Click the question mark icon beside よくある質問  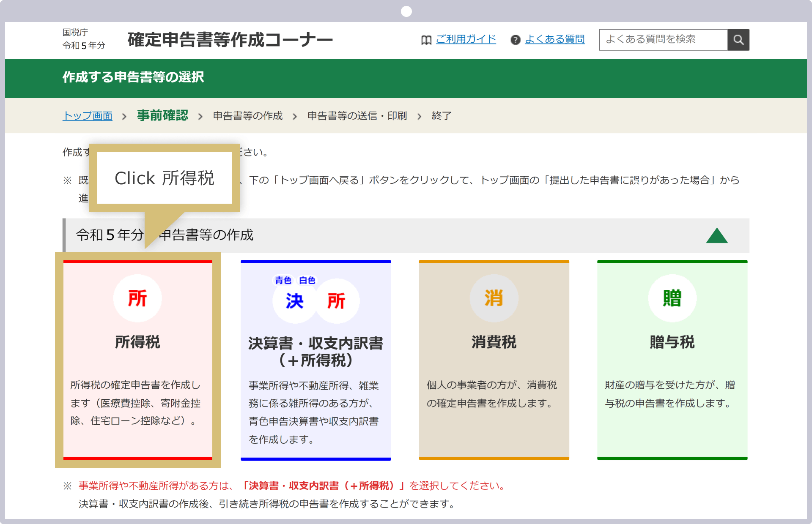pyautogui.click(x=515, y=40)
